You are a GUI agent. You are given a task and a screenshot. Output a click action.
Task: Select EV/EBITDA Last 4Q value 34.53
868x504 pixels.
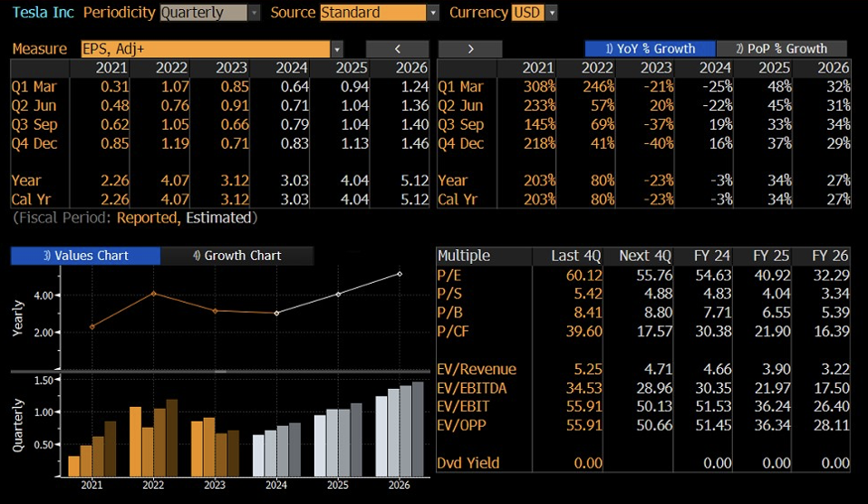[584, 388]
